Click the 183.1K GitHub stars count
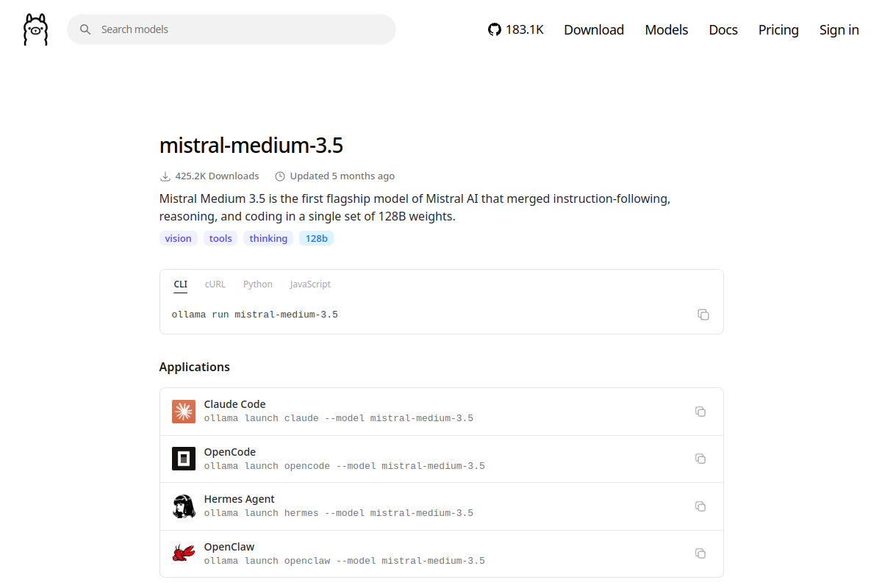 [x=525, y=29]
